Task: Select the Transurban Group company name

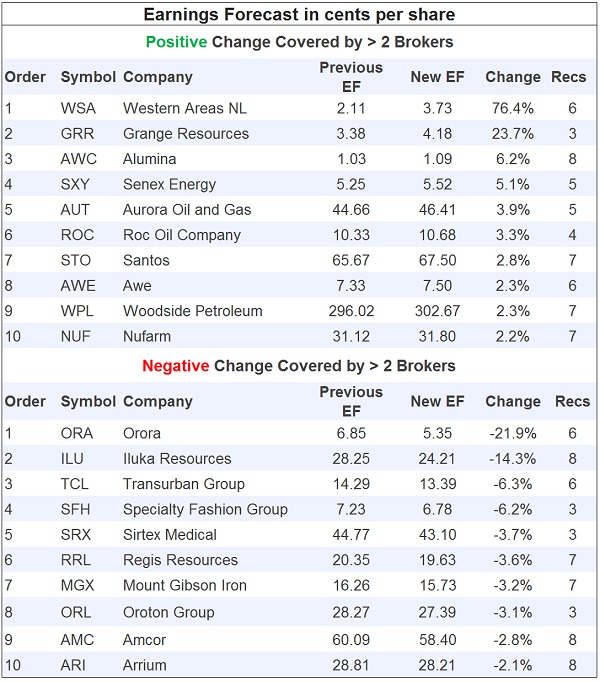Action: (184, 484)
